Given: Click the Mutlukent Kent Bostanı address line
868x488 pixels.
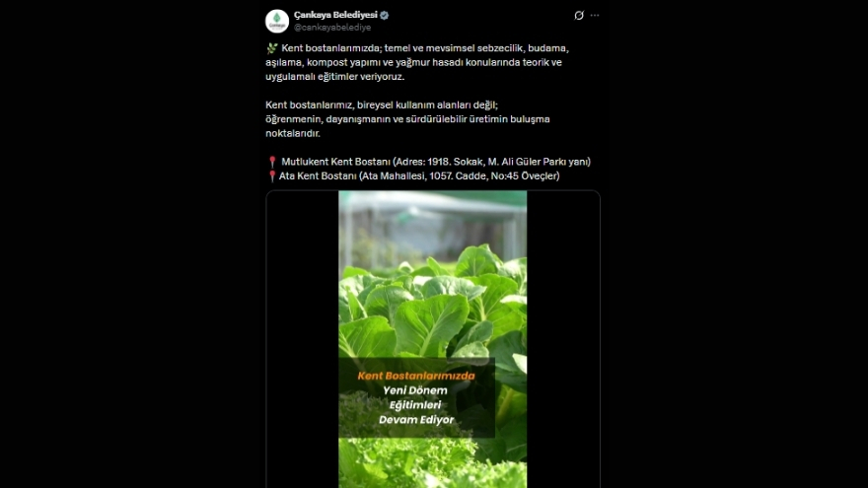Looking at the screenshot, I should pos(428,162).
